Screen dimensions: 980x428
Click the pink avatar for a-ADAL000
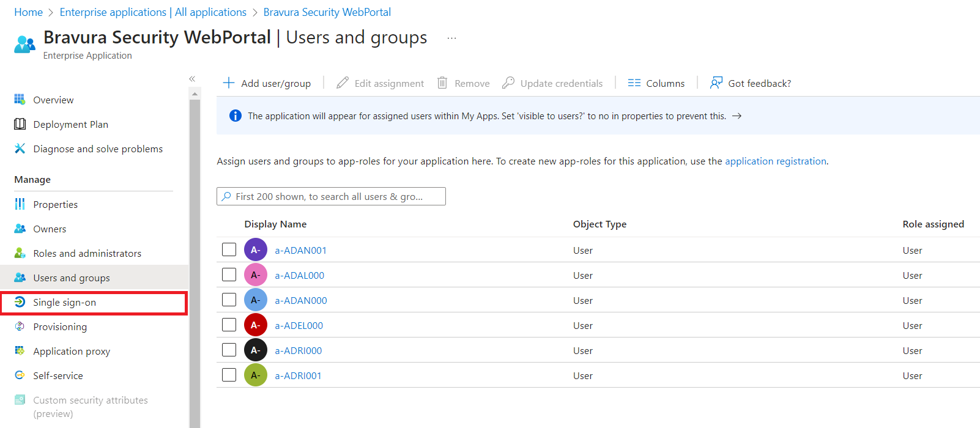click(x=256, y=275)
